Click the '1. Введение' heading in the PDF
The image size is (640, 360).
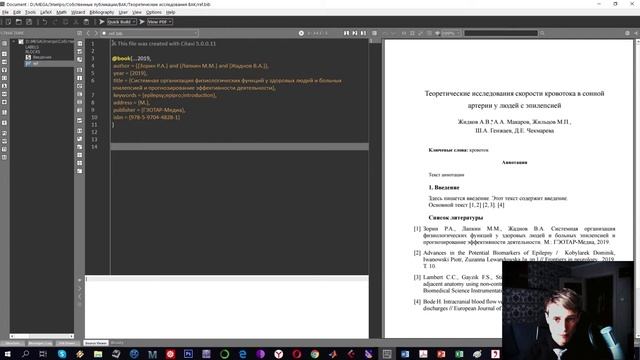444,187
